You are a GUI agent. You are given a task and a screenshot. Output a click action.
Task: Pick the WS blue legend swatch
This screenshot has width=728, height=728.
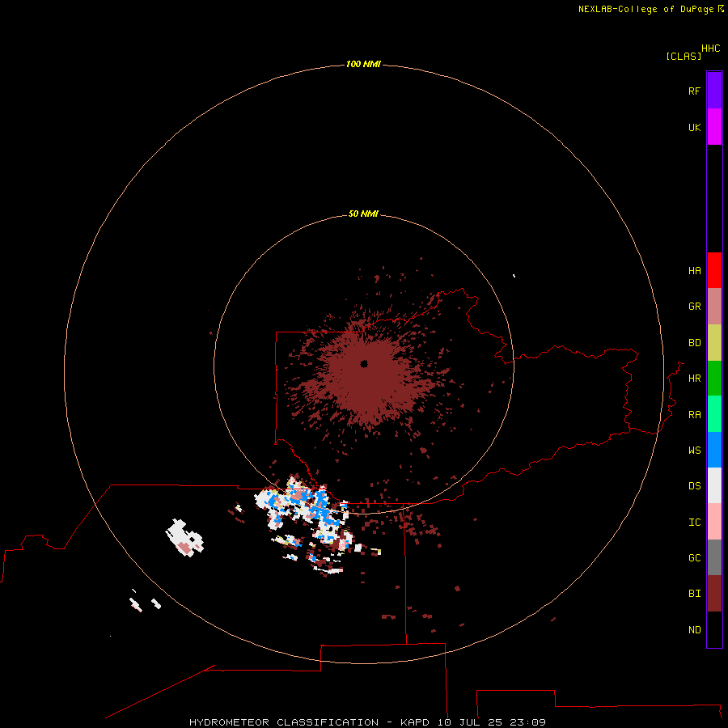[714, 450]
